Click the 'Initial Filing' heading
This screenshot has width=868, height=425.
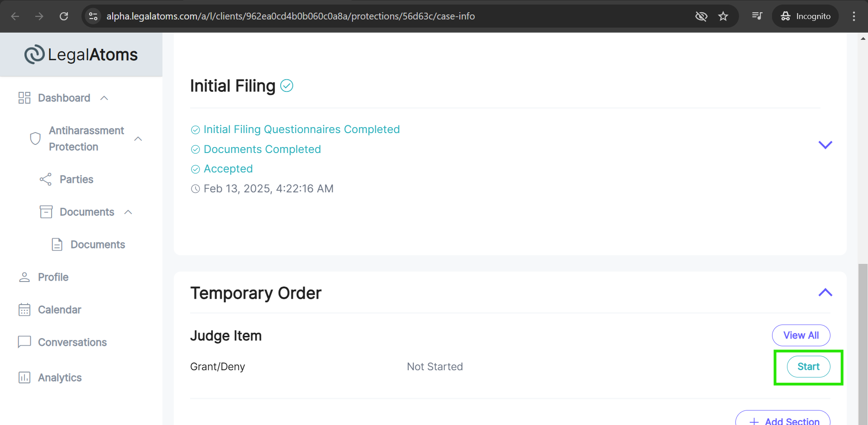coord(233,86)
